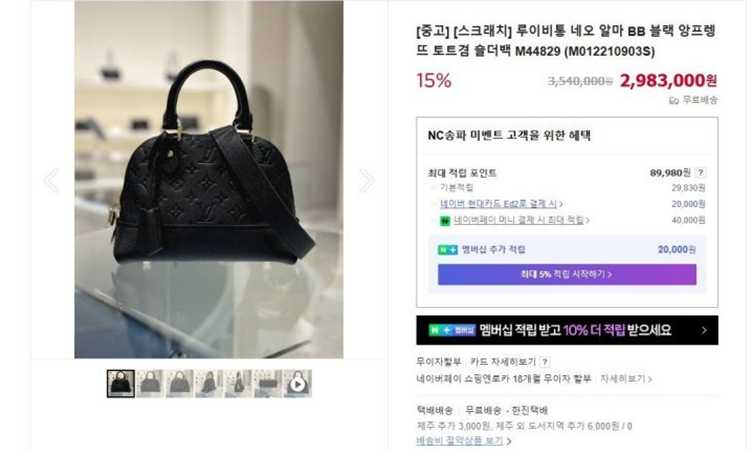Click the free shipping truck icon
Image resolution: width=750 pixels, height=450 pixels.
(x=674, y=100)
